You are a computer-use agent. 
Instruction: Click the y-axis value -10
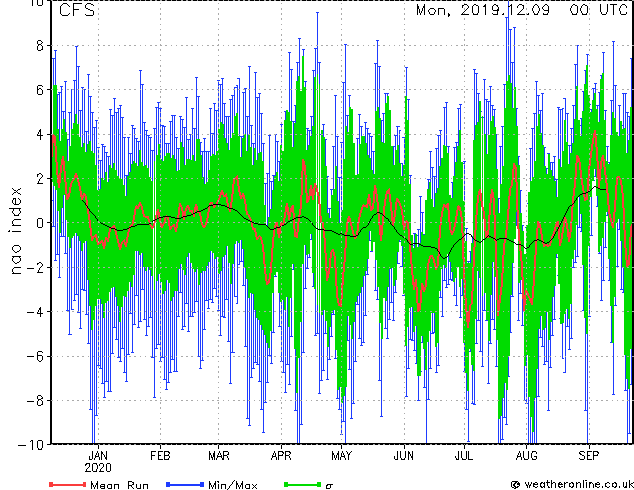(x=31, y=444)
